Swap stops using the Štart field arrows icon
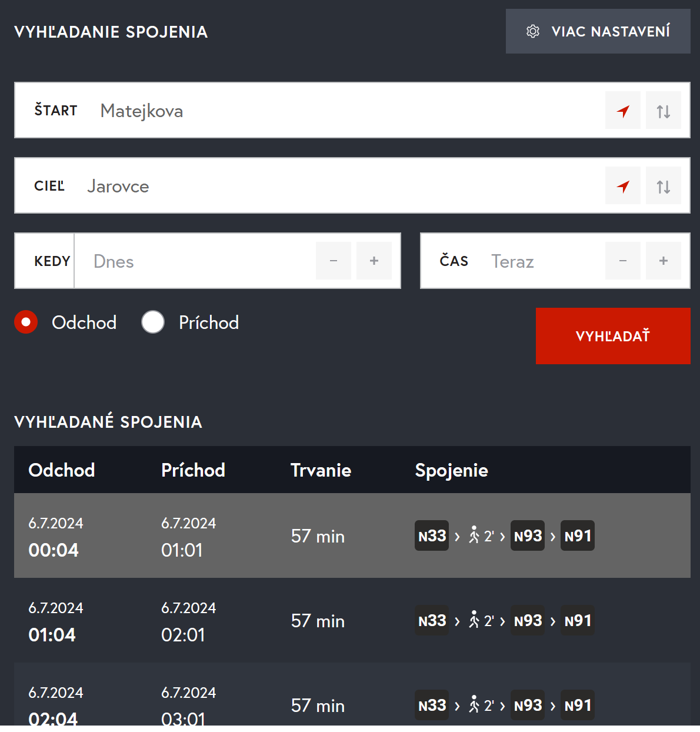This screenshot has width=700, height=732. [x=663, y=111]
